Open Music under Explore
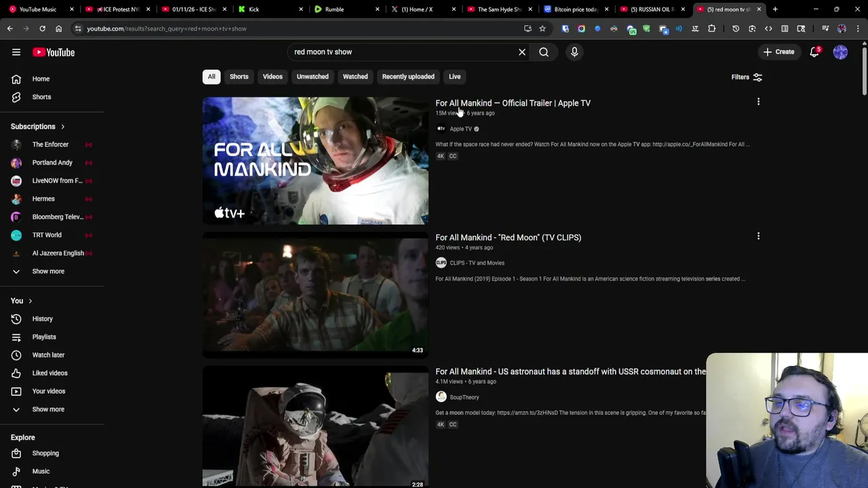 tap(41, 471)
